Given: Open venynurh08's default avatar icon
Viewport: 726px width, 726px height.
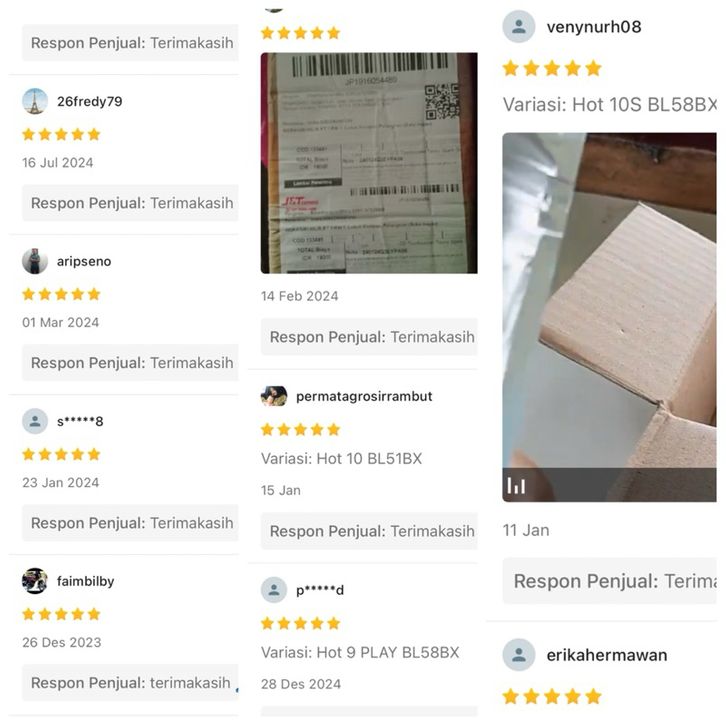Looking at the screenshot, I should [x=519, y=26].
